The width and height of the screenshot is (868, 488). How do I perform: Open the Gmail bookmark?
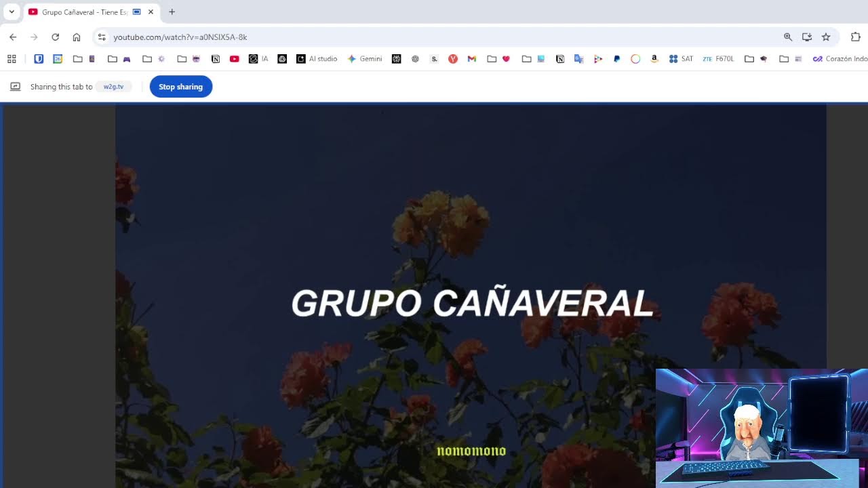click(x=472, y=59)
